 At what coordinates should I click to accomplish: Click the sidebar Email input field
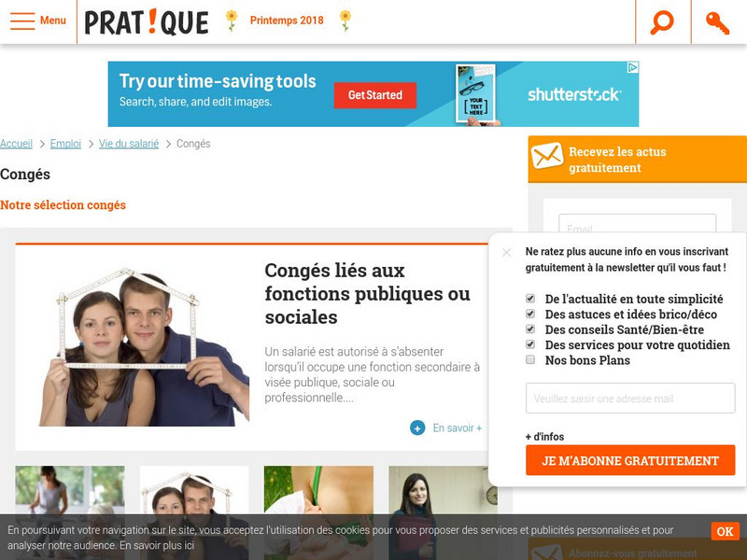pyautogui.click(x=637, y=224)
